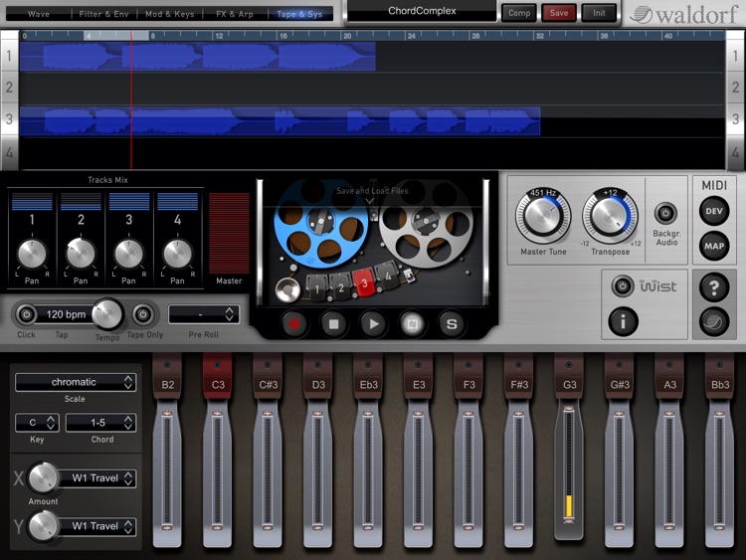
Task: Enable the Tape Only power switch
Action: [144, 314]
